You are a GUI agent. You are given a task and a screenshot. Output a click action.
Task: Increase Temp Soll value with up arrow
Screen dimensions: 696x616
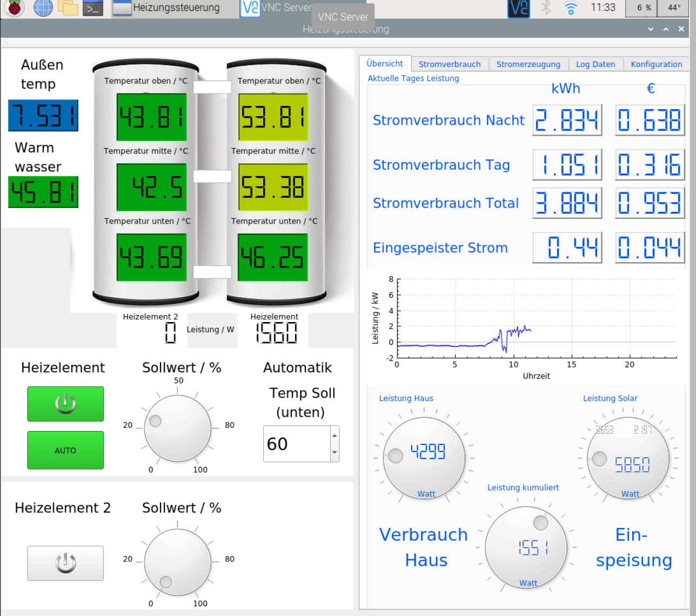point(334,435)
